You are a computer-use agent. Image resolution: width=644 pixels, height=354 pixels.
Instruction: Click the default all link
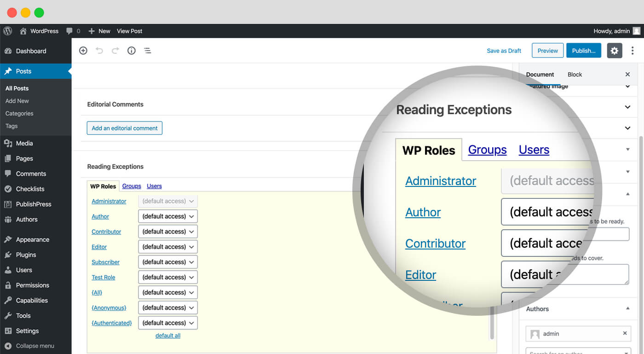click(x=168, y=336)
